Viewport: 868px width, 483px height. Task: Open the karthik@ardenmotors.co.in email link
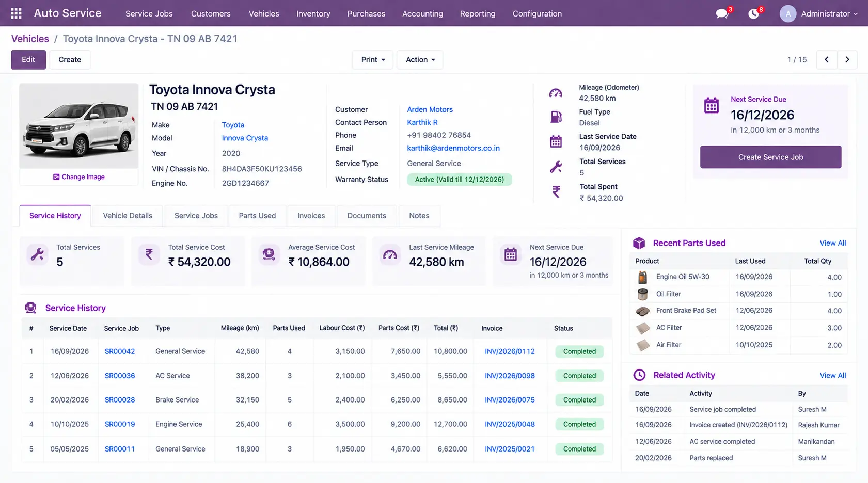453,148
